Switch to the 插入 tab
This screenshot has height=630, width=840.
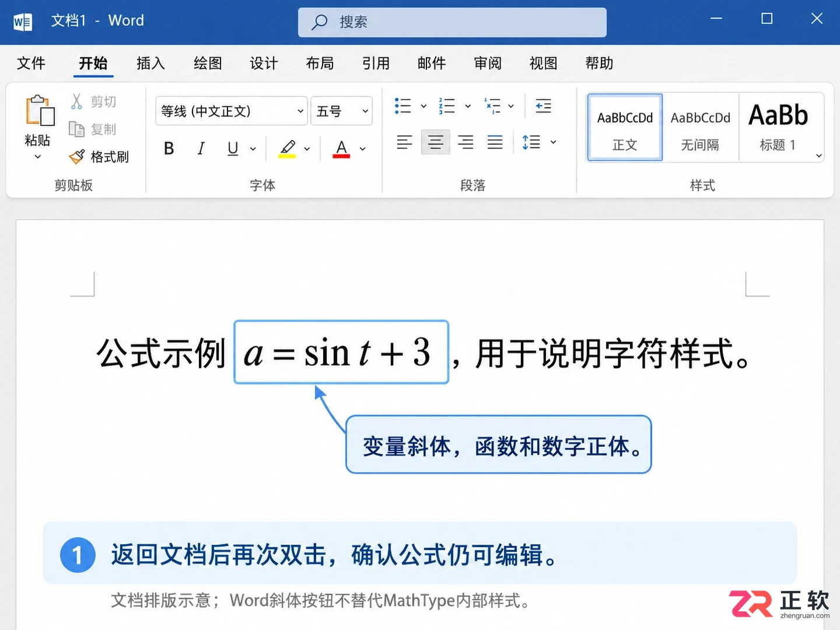coord(151,63)
